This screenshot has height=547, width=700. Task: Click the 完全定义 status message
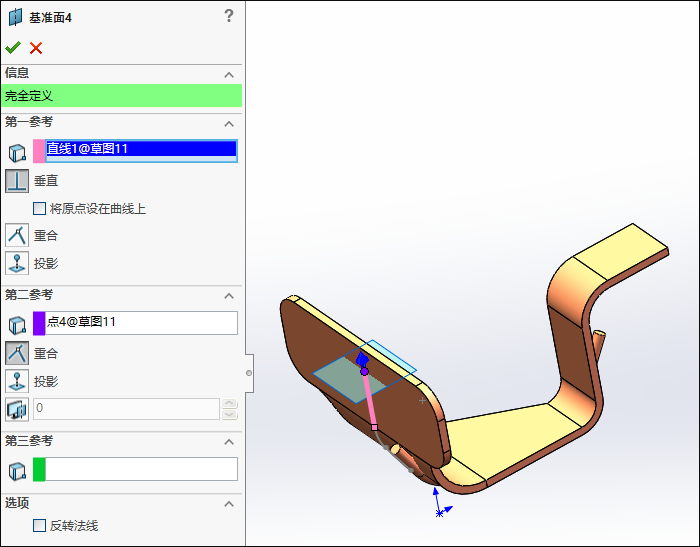121,96
